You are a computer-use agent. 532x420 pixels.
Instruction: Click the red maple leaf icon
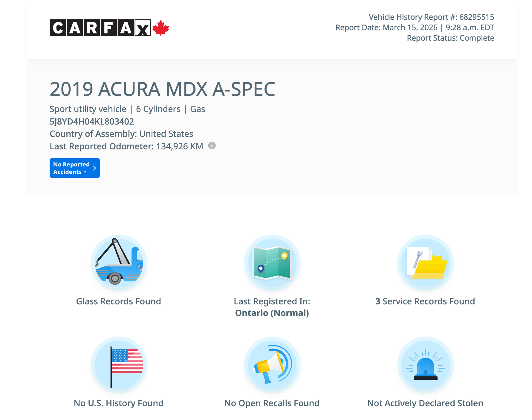click(161, 28)
